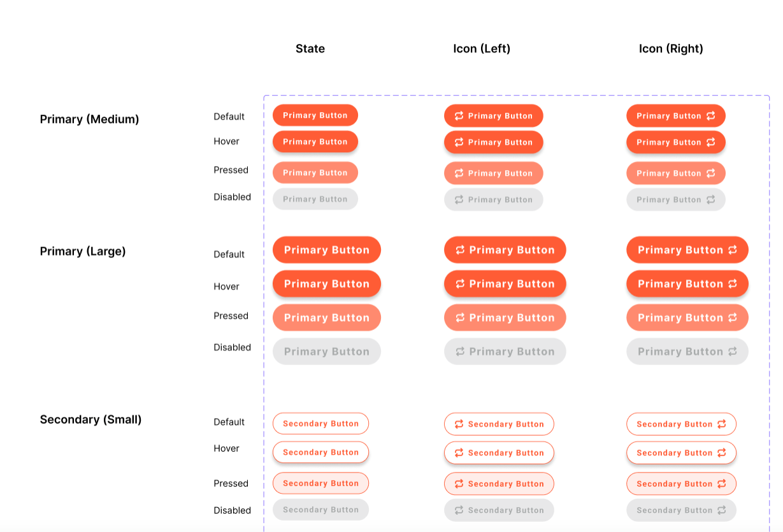This screenshot has width=783, height=532.
Task: Click the pressed-state Secondary Button without icon
Action: [320, 483]
